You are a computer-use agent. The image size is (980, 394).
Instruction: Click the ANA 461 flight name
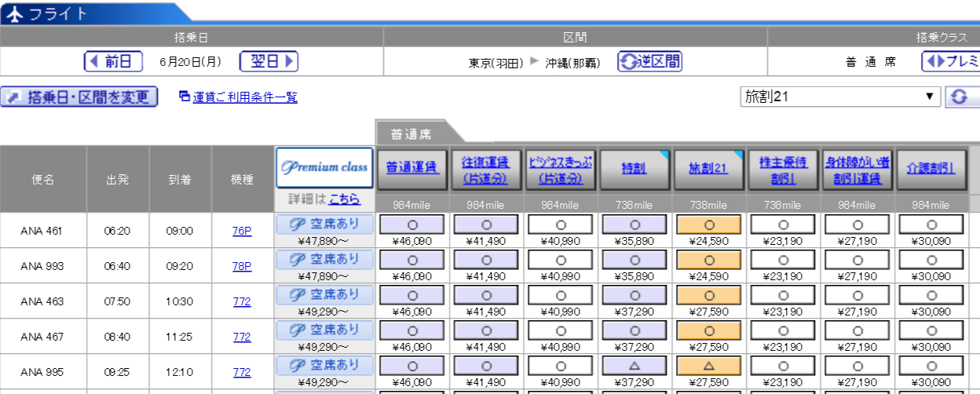pos(42,231)
